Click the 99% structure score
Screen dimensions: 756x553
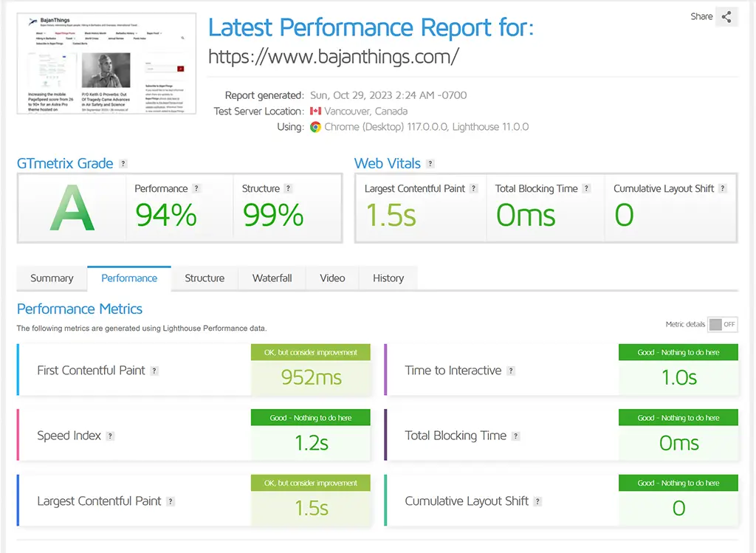coord(273,215)
